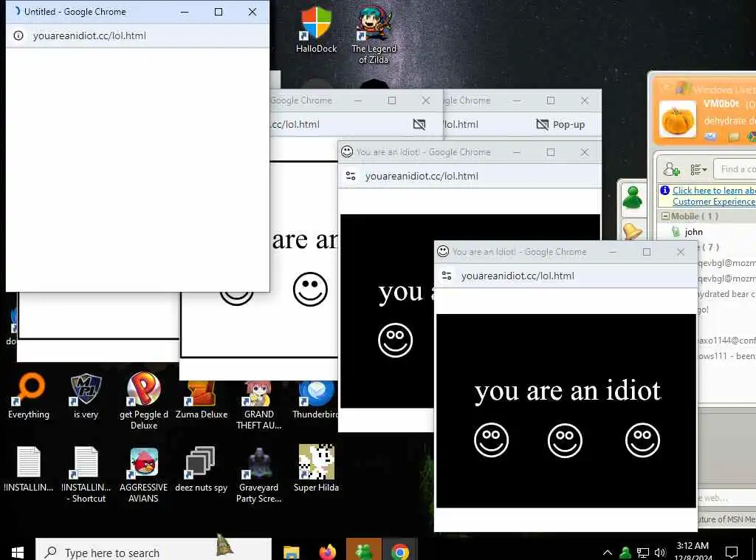Click taskbar search box 'Type here to search'
This screenshot has width=756, height=560.
click(154, 550)
